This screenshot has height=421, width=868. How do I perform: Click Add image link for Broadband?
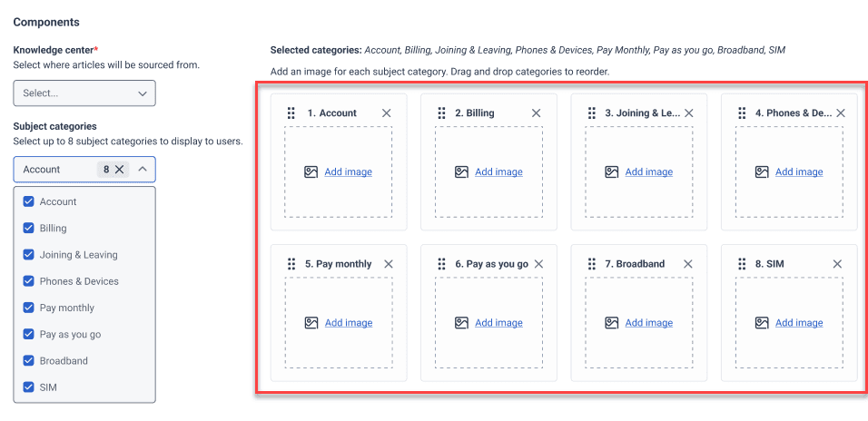(649, 322)
